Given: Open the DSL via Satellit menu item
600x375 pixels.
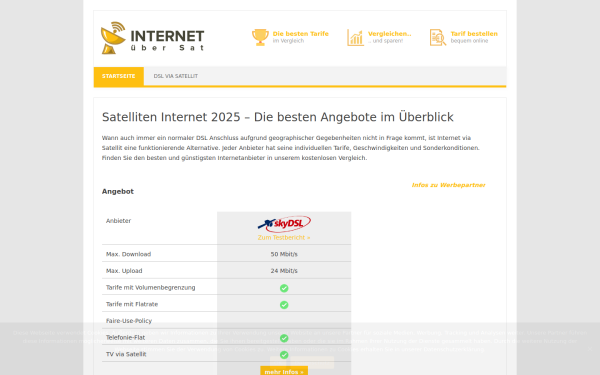Looking at the screenshot, I should [x=176, y=76].
